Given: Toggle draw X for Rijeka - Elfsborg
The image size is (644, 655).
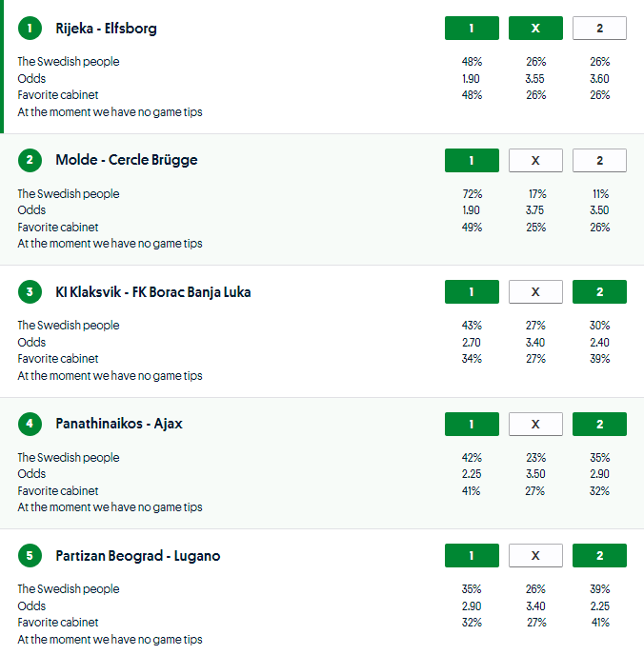Looking at the screenshot, I should click(535, 29).
